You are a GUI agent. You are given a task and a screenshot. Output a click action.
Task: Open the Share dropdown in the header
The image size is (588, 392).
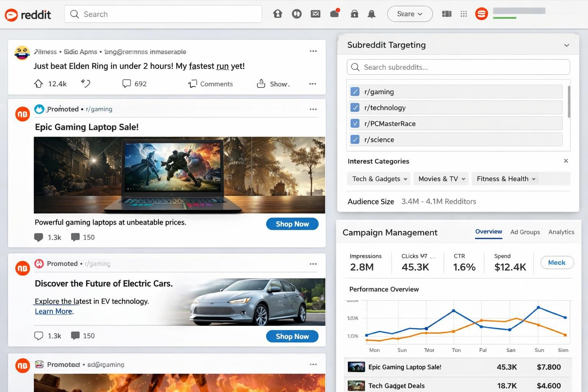pyautogui.click(x=410, y=14)
